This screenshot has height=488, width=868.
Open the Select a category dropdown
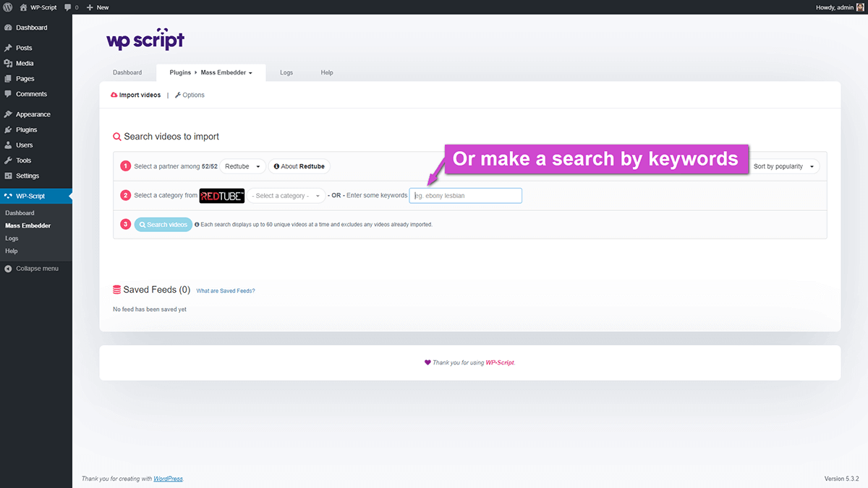[286, 196]
